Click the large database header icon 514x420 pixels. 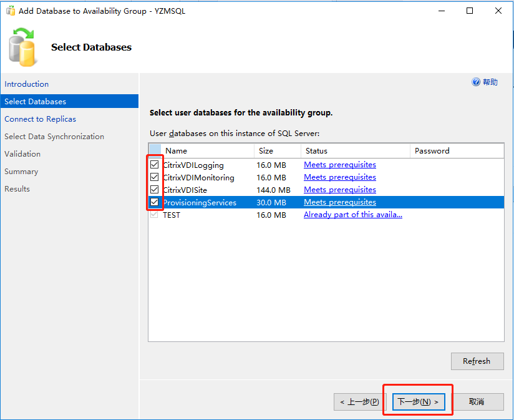tap(23, 47)
